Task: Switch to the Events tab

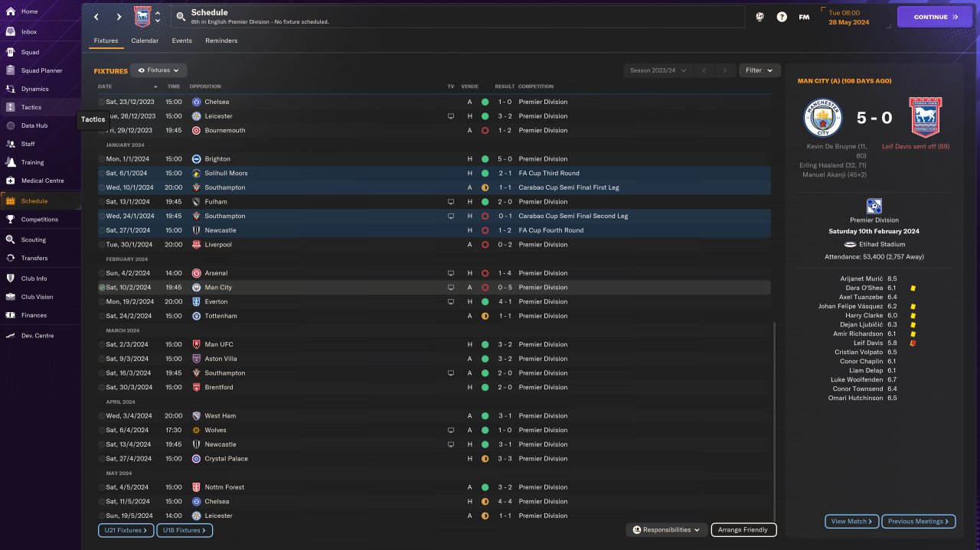Action: coord(182,41)
